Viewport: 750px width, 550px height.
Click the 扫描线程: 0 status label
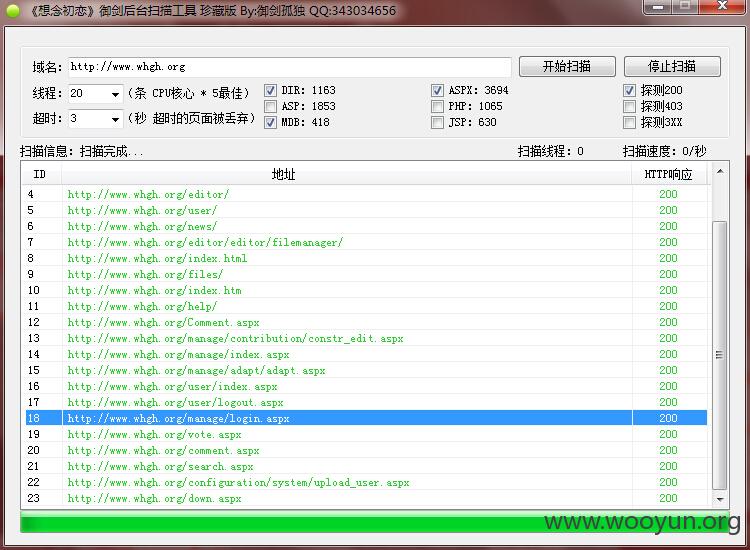[x=551, y=152]
